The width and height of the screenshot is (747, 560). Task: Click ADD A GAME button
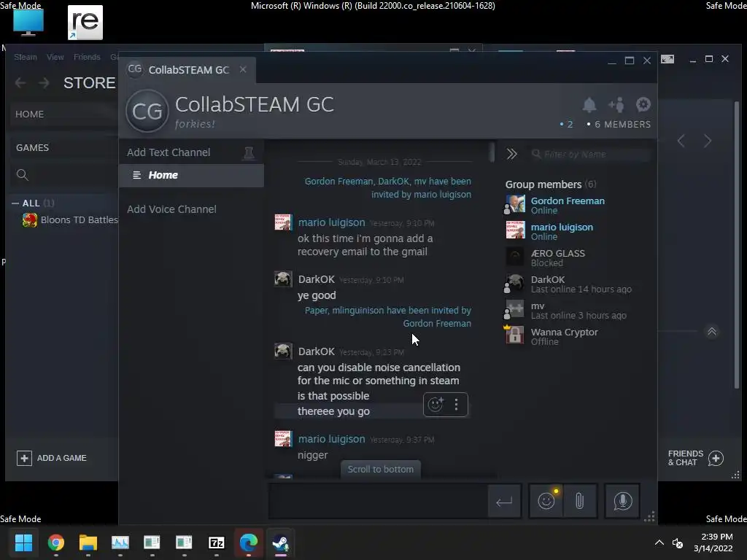[x=52, y=458]
